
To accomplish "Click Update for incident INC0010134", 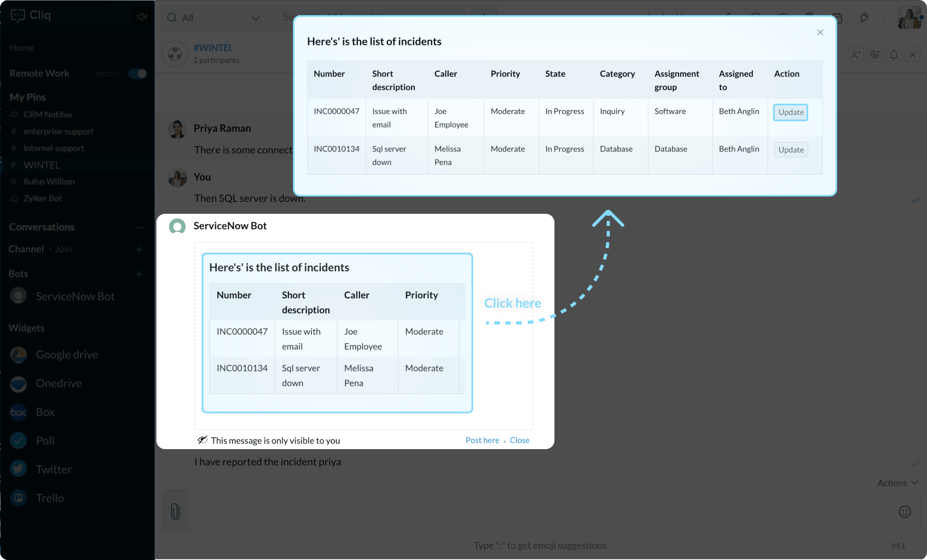I will pos(791,150).
